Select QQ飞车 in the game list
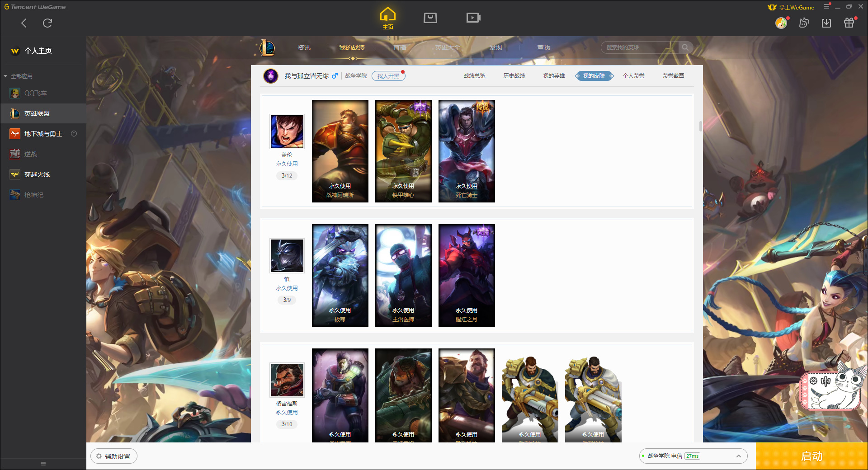This screenshot has width=868, height=470. coord(43,93)
